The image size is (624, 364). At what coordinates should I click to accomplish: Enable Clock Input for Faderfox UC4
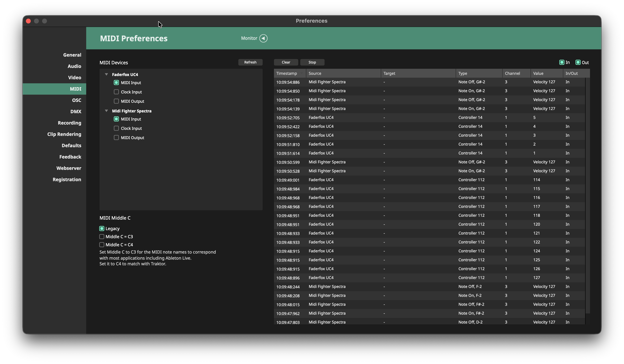pyautogui.click(x=116, y=92)
